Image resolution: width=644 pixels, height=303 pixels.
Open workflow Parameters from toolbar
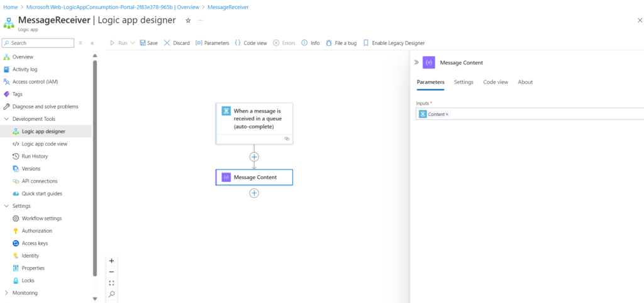click(x=213, y=43)
